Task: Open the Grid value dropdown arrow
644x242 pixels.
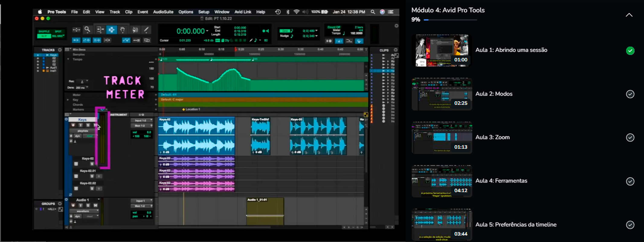Action: tap(316, 31)
